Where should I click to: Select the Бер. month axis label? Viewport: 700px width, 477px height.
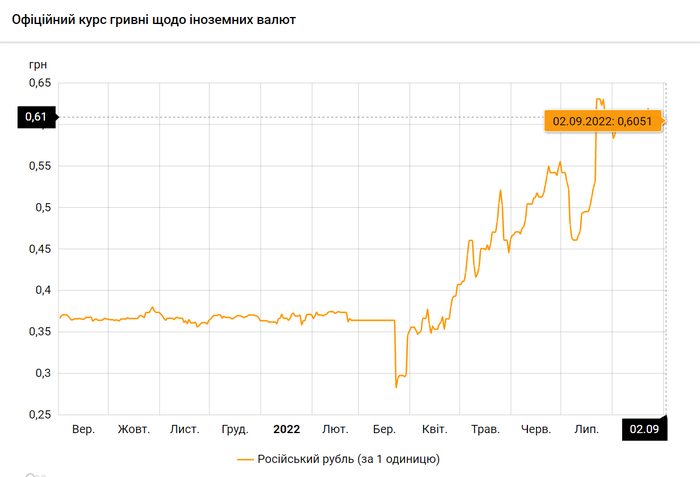pyautogui.click(x=385, y=429)
